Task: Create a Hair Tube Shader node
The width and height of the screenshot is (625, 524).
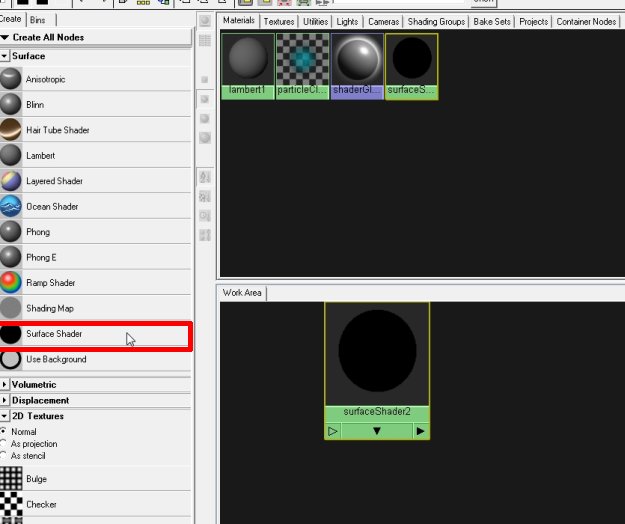Action: click(96, 130)
